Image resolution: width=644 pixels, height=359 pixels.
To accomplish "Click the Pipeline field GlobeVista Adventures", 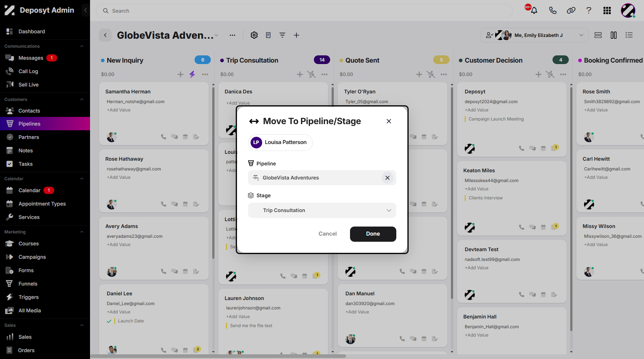I will pyautogui.click(x=322, y=178).
